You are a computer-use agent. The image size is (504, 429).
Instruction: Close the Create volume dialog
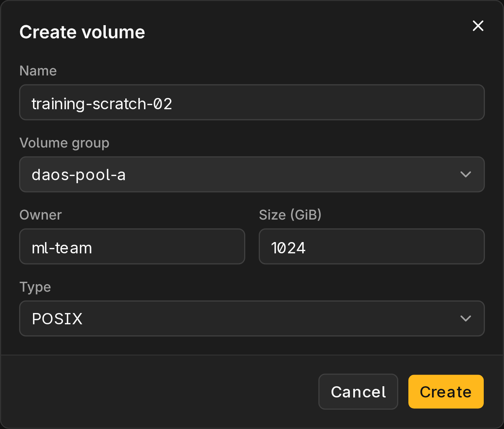(478, 26)
